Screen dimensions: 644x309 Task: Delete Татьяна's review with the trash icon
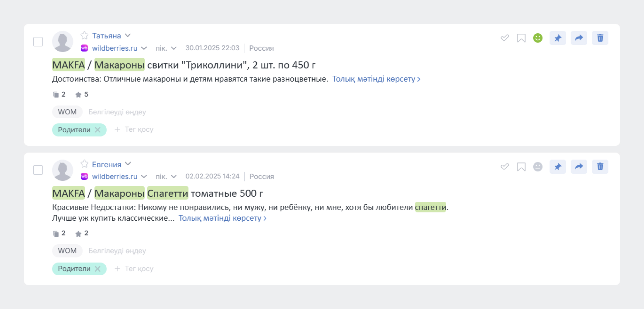pyautogui.click(x=600, y=38)
